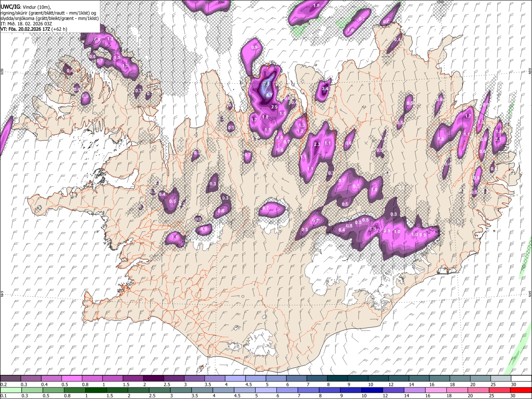Pick darkest purple snow swatch between 2 and 2.5
The width and height of the screenshot is (532, 399).
[153, 379]
